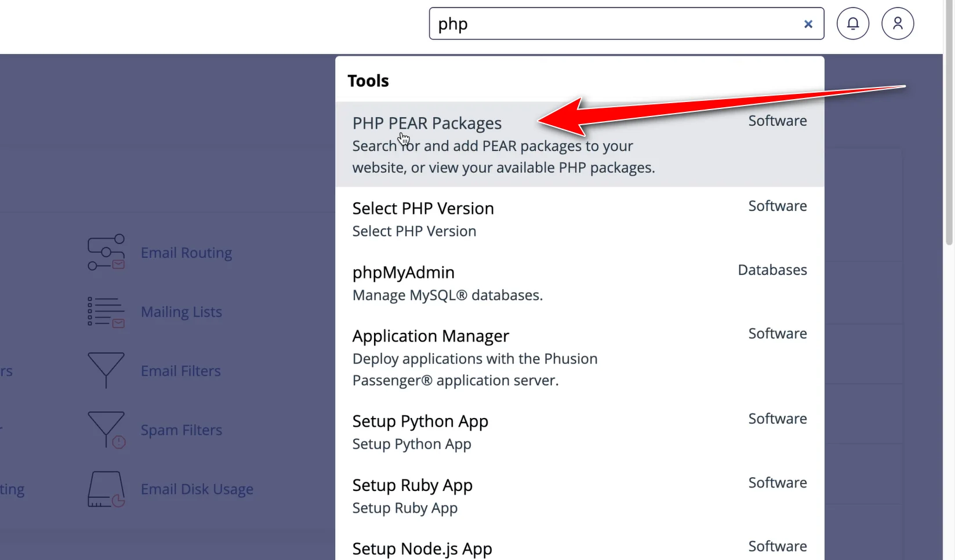The height and width of the screenshot is (560, 955).
Task: Click the Email Disk Usage link
Action: 197,489
